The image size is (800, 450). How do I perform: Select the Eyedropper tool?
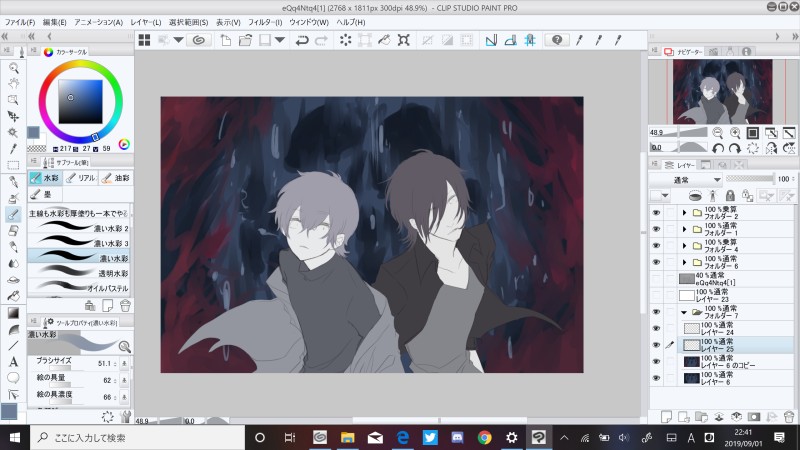[x=13, y=149]
